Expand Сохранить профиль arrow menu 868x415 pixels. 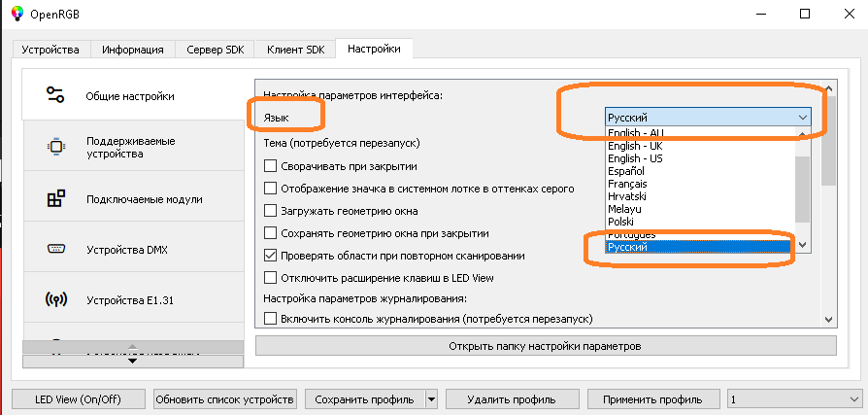tap(432, 399)
